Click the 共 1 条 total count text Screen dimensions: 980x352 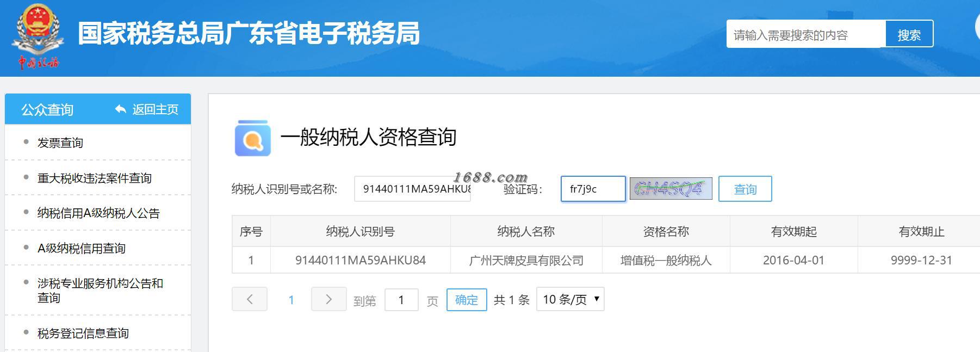click(511, 300)
